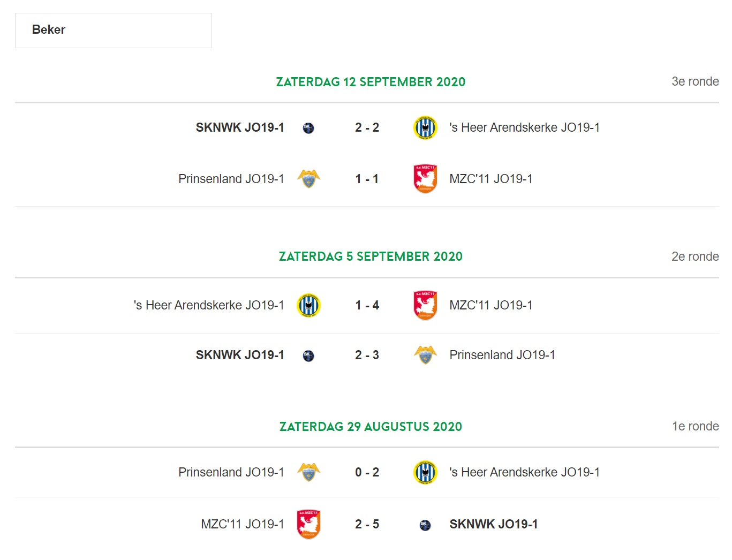The image size is (732, 560).
Task: Click MZC'11 red crest beside 1 - 1 score
Action: click(426, 179)
